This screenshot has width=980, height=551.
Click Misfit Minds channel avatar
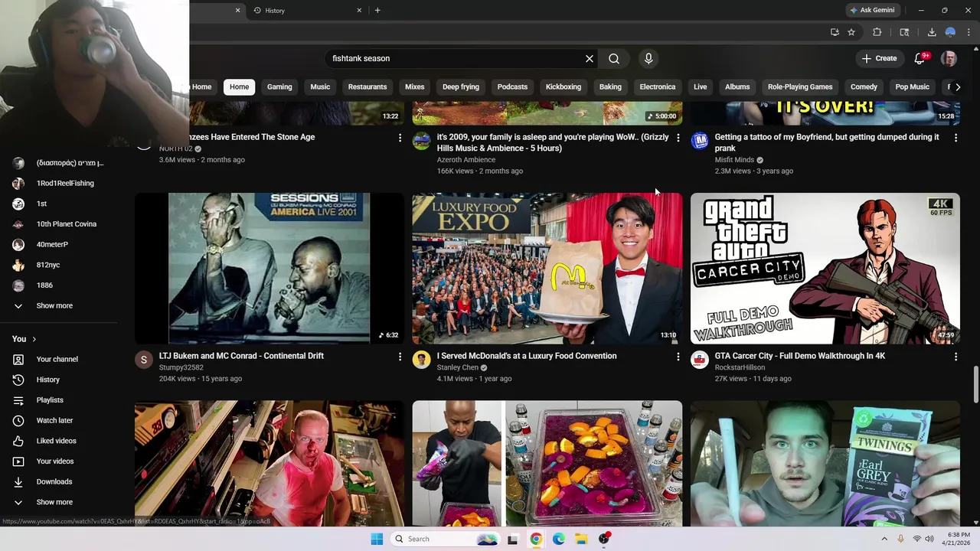click(700, 141)
